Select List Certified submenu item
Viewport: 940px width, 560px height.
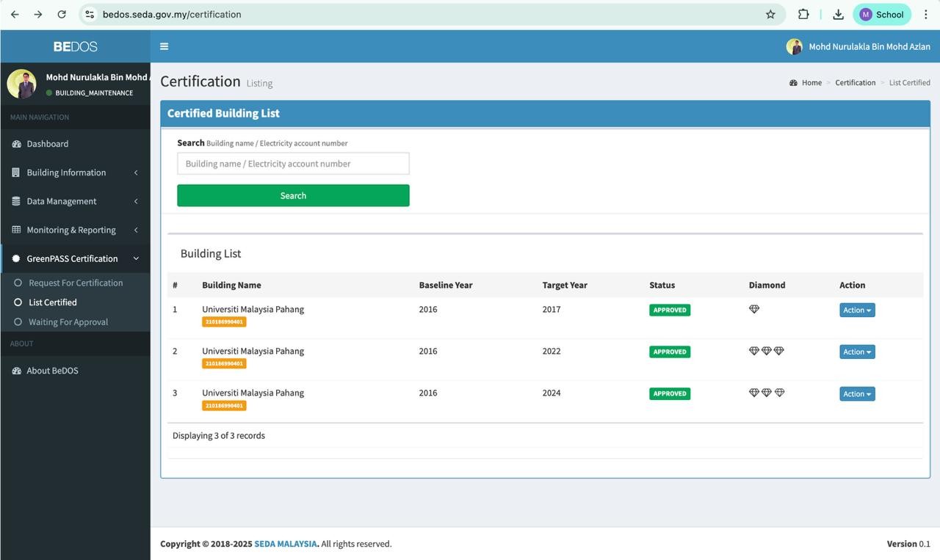point(53,302)
